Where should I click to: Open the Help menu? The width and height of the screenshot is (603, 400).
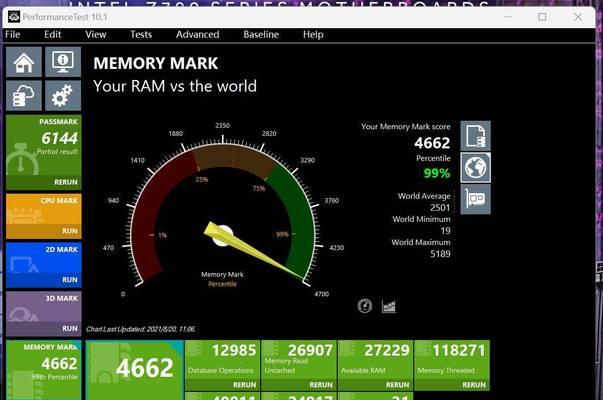point(313,35)
